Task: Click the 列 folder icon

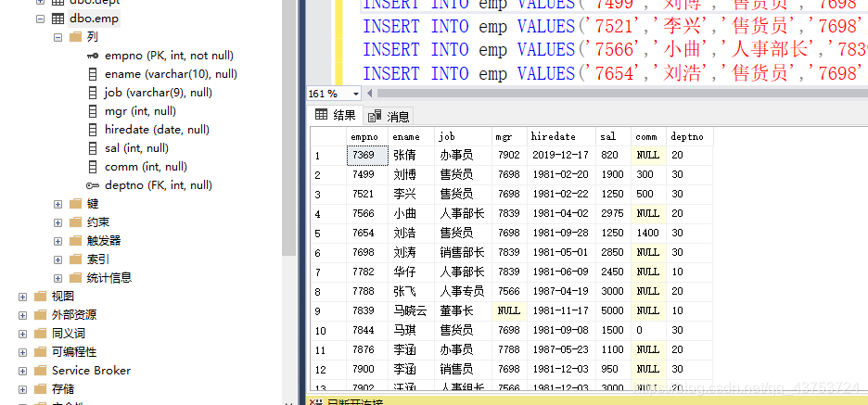Action: (x=75, y=37)
